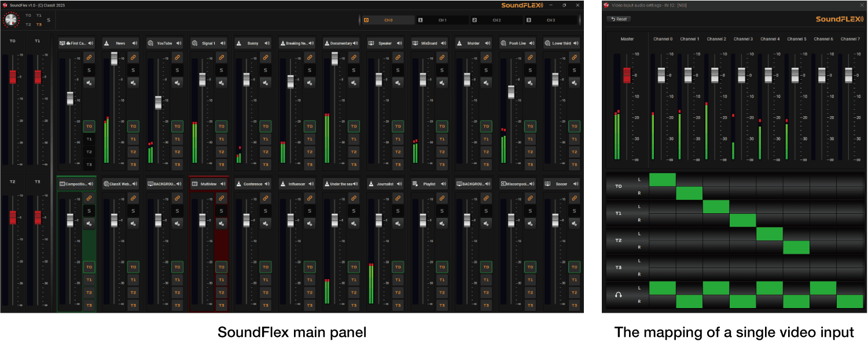Open audio settings on the YouTube channel
This screenshot has width=868, height=341.
[x=177, y=83]
